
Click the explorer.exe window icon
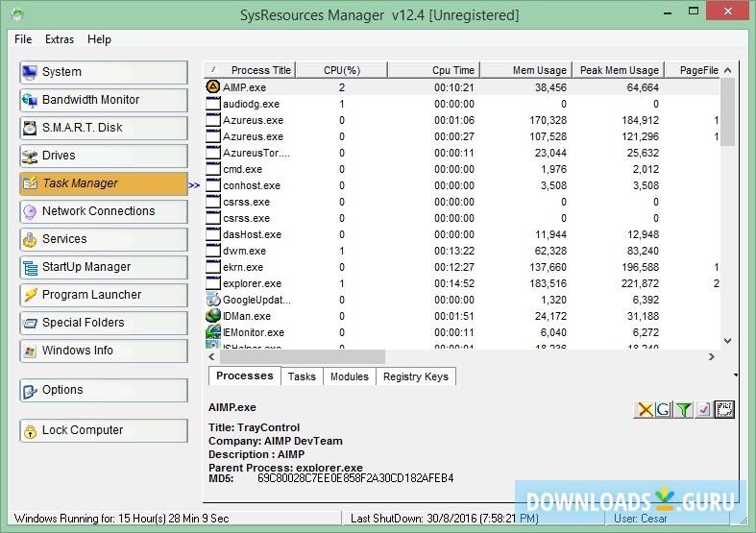tap(212, 283)
